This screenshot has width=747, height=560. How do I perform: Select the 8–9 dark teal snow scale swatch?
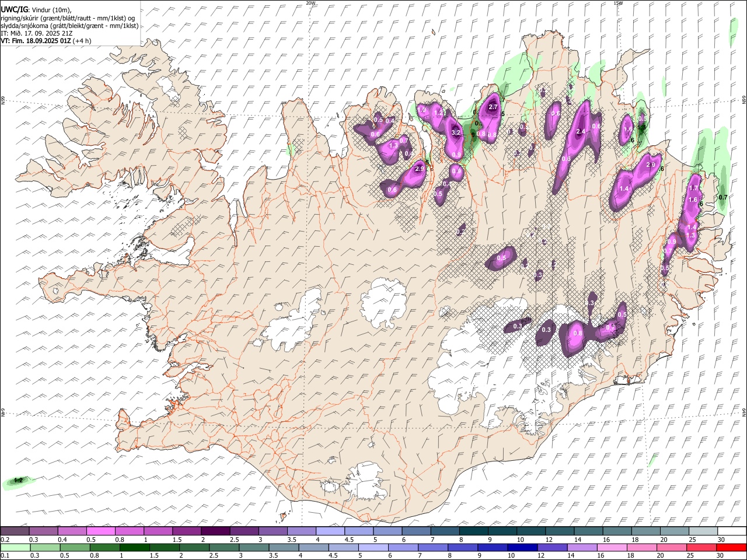(473, 531)
